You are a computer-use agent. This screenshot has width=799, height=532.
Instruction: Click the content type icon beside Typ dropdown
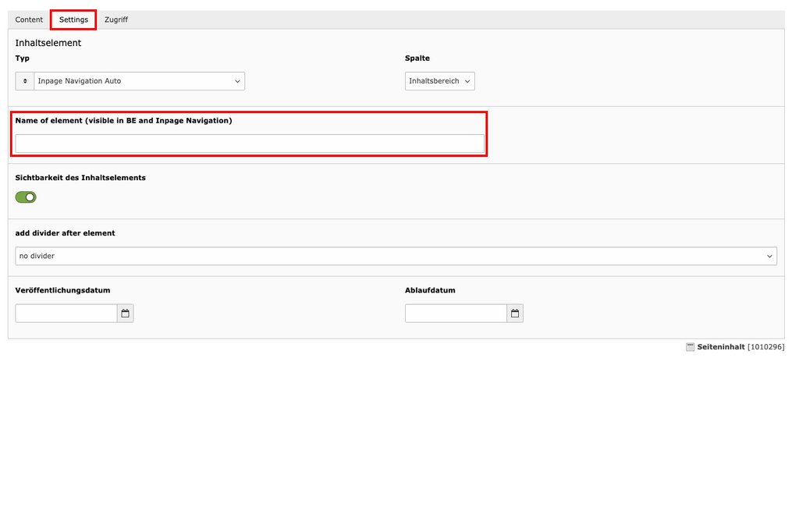coord(25,81)
